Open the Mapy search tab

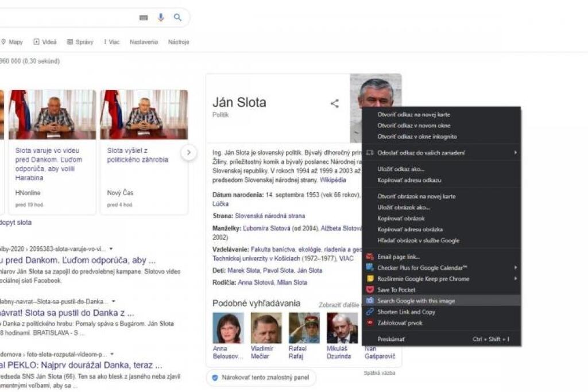(x=13, y=41)
